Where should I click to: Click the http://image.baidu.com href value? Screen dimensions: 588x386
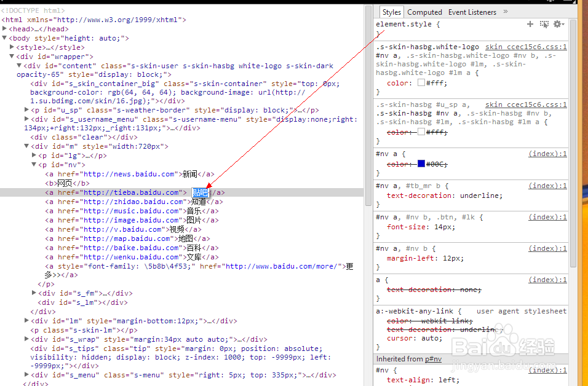(x=131, y=221)
